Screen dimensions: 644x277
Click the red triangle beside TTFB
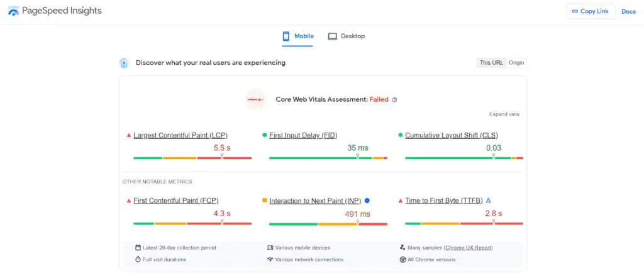point(401,200)
